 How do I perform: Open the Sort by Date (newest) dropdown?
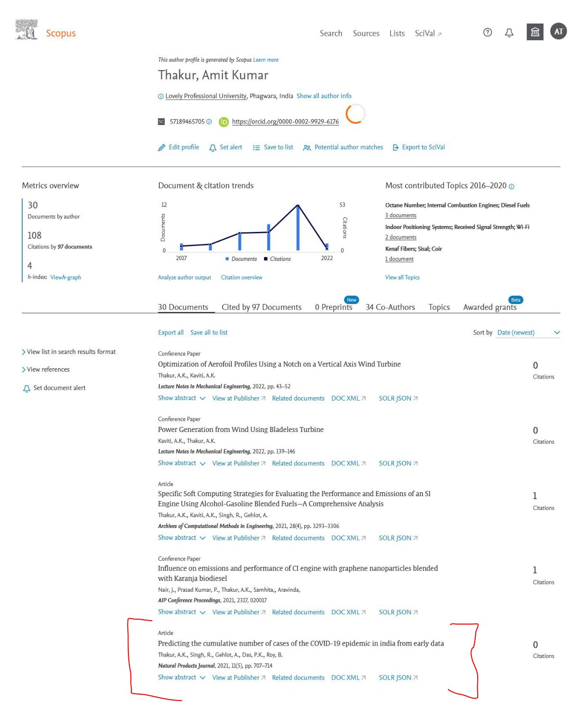[528, 332]
